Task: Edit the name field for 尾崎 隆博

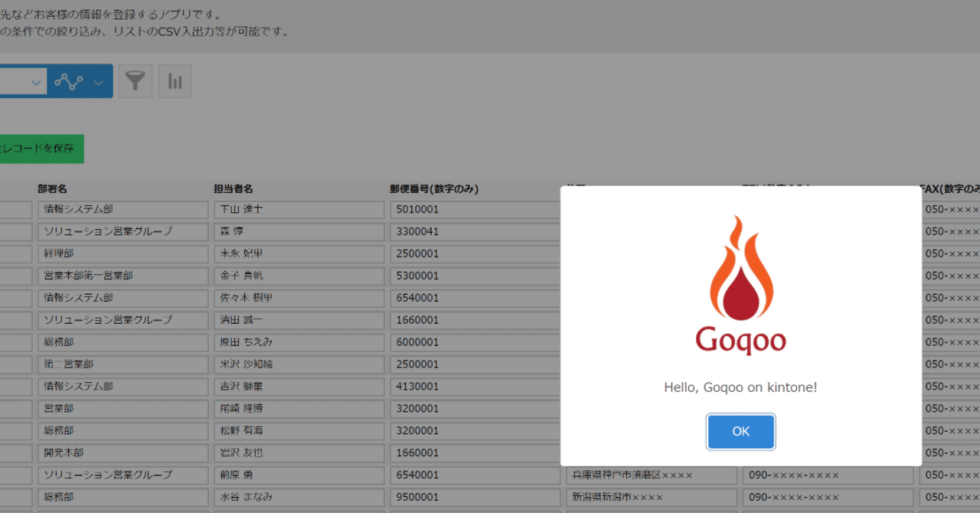Action: [x=297, y=408]
